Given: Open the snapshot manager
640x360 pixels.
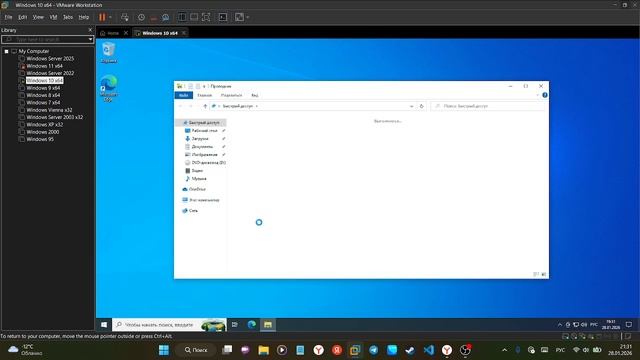Looking at the screenshot, I should pyautogui.click(x=166, y=17).
